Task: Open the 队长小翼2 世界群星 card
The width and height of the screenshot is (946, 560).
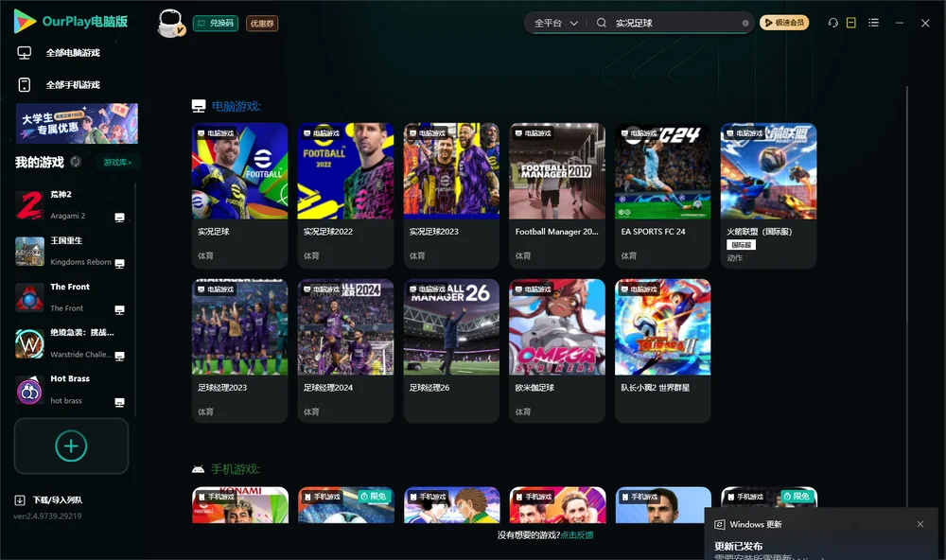Action: pyautogui.click(x=662, y=351)
